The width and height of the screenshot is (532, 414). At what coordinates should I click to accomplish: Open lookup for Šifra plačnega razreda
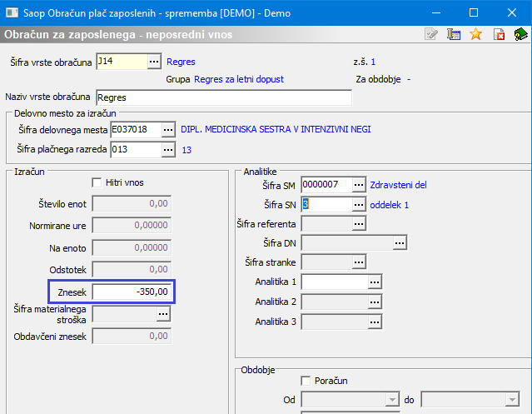tap(168, 150)
